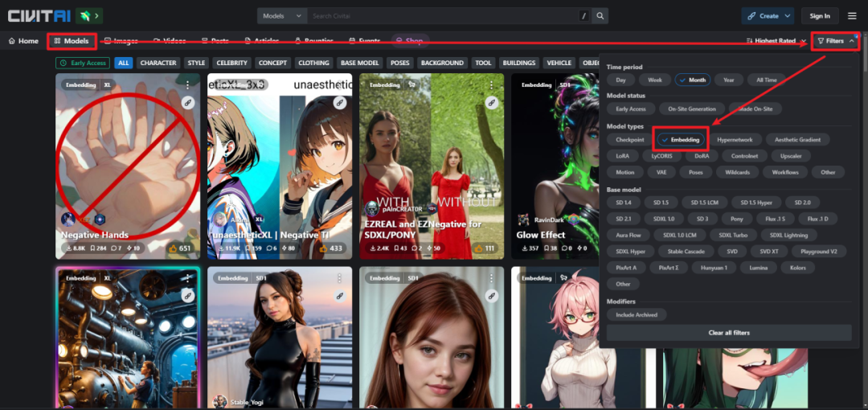Enable the LoRA model type filter
Viewport: 868px width, 410px height.
click(622, 156)
